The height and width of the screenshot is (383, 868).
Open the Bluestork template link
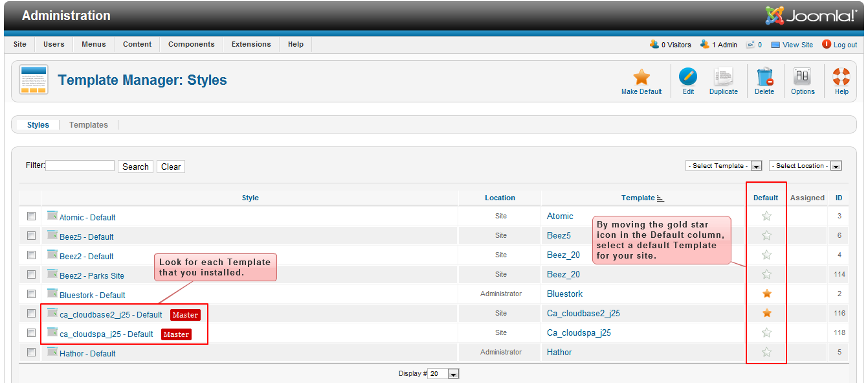point(564,294)
